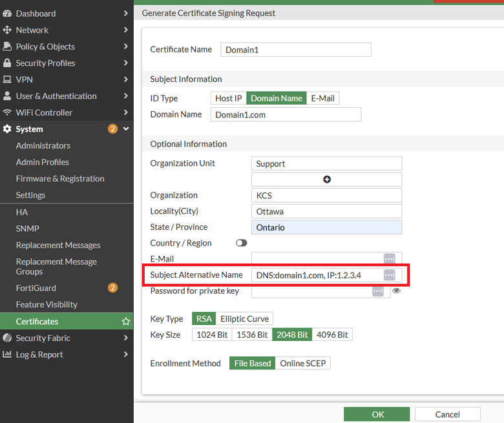Open the Certificates menu item

67,321
